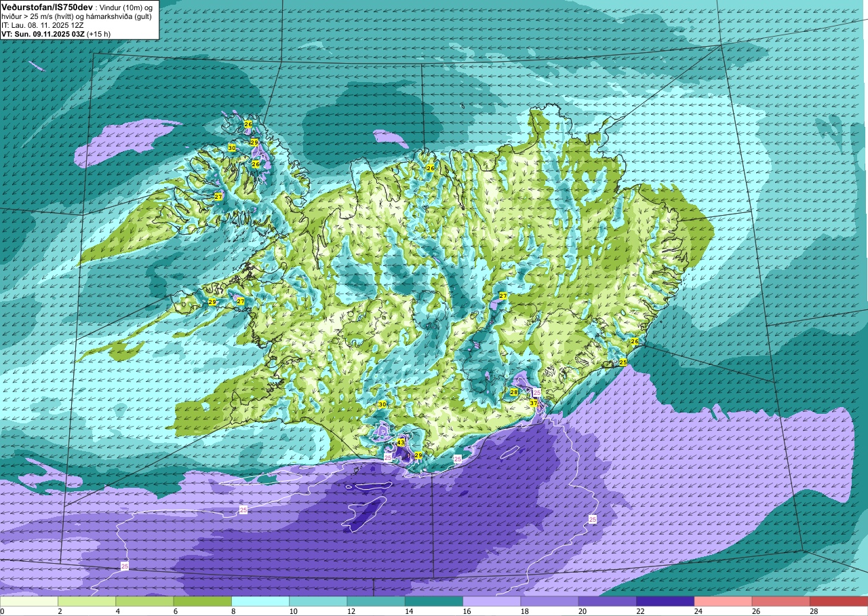Pick the 22–24 m/s dark indigo legend swatch

[x=665, y=601]
